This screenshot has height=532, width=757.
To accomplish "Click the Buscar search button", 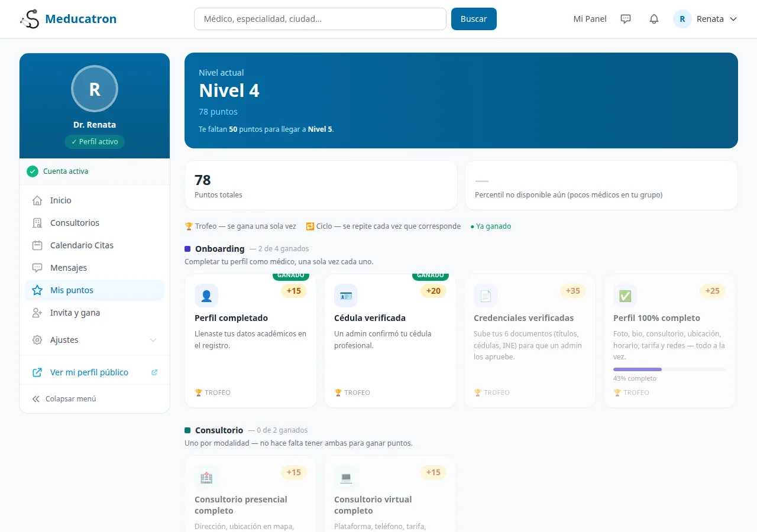I will coord(474,19).
